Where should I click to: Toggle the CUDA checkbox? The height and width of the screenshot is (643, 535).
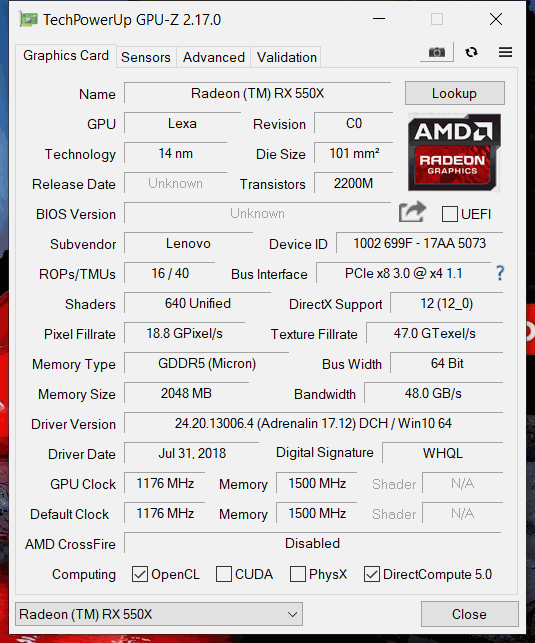(x=224, y=574)
